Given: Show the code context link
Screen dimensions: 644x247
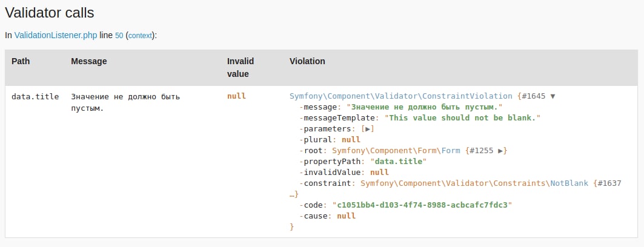Looking at the screenshot, I should pos(140,36).
